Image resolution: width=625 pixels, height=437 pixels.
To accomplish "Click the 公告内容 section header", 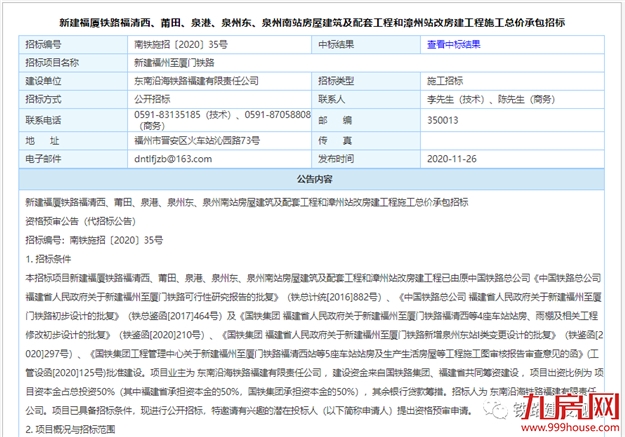I will point(311,179).
